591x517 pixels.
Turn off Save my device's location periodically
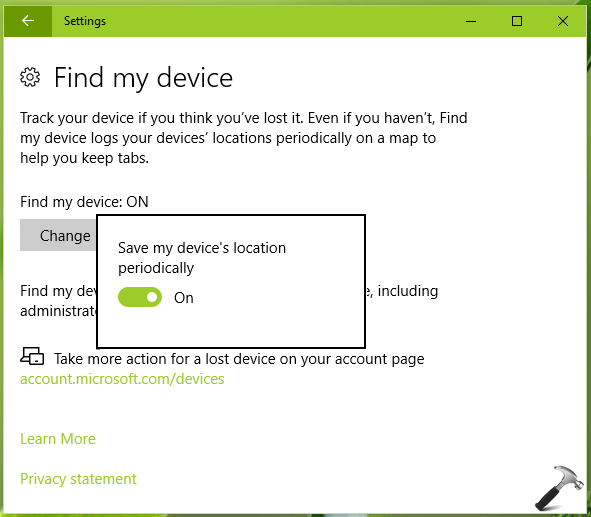click(140, 297)
